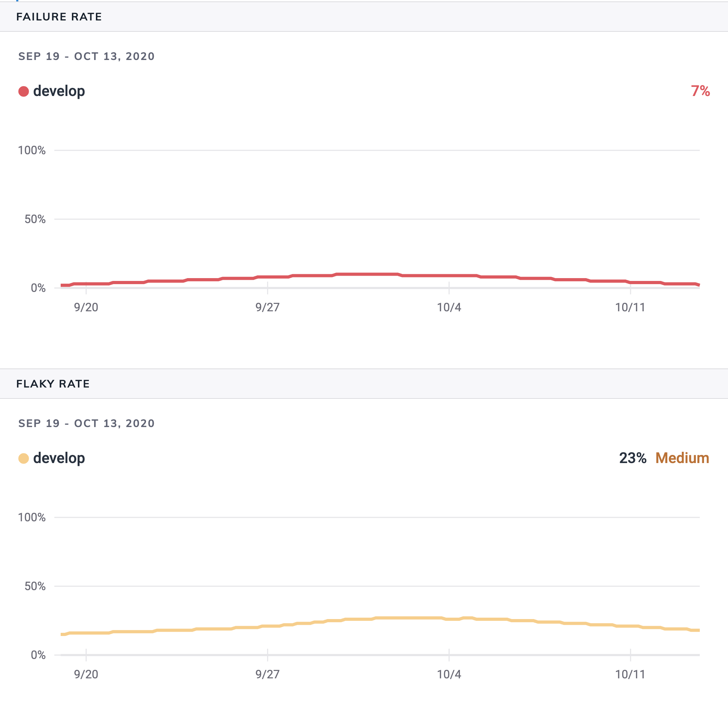Click the develop label in failure rate chart
The image size is (728, 720).
tap(59, 91)
